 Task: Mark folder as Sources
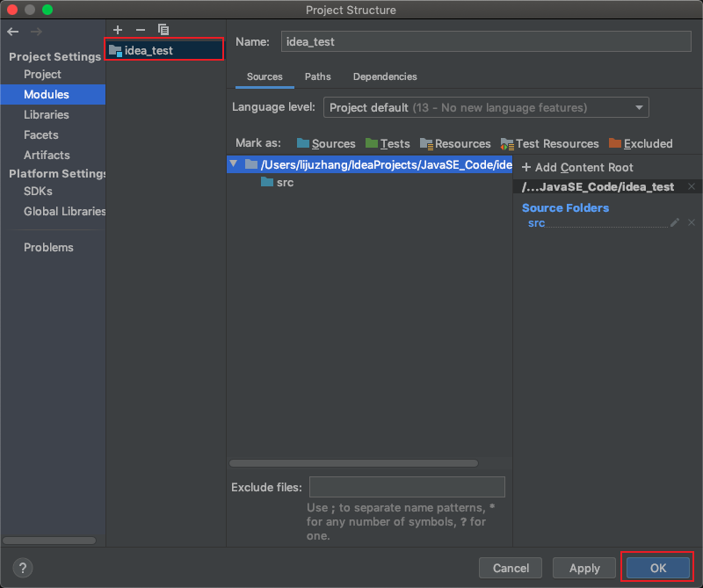326,143
